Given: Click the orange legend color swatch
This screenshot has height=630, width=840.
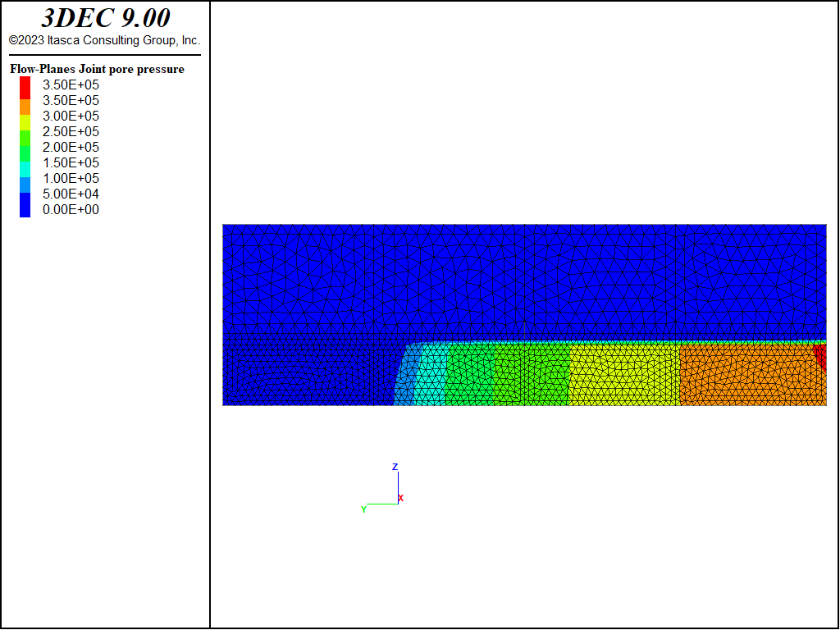Looking at the screenshot, I should point(25,107).
